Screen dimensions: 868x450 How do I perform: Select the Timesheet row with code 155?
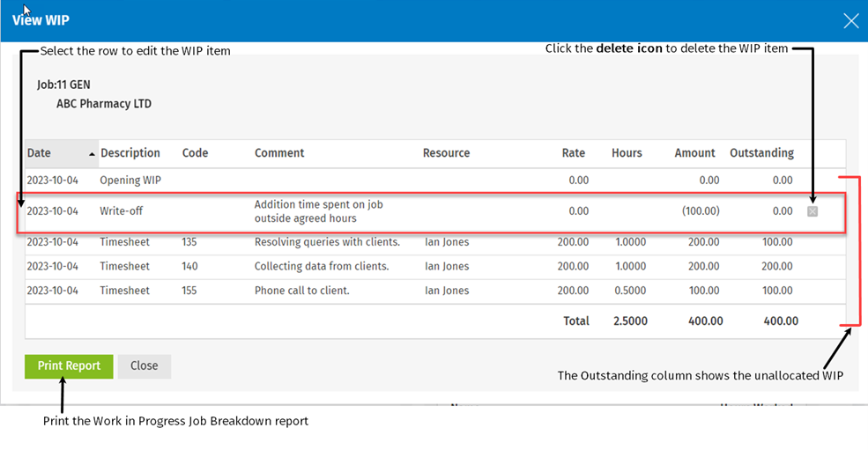(435, 291)
